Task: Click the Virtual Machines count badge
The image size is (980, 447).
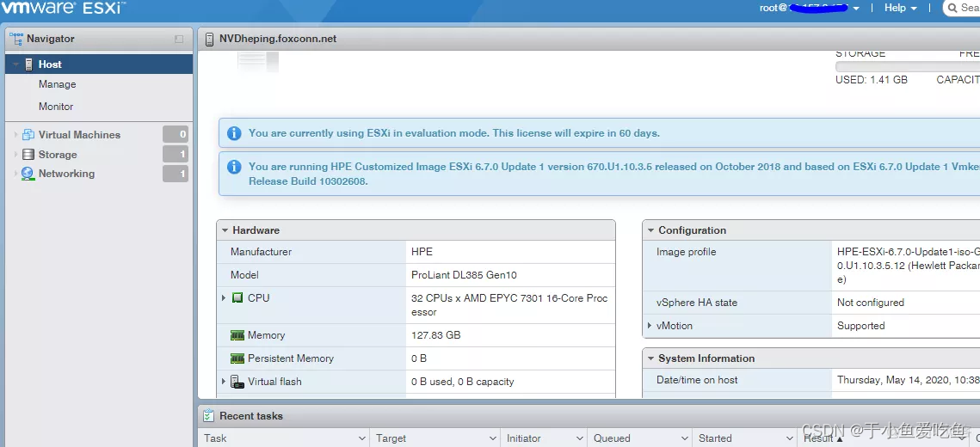Action: tap(176, 134)
